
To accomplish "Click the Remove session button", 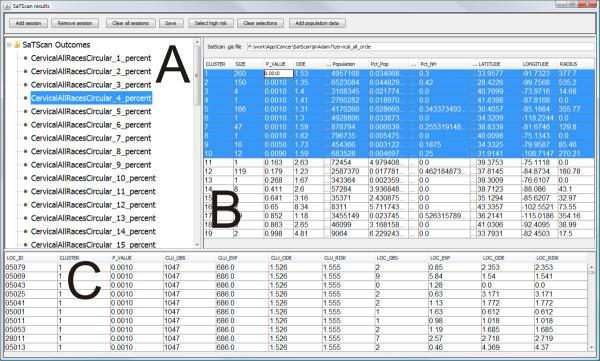I will click(x=75, y=23).
